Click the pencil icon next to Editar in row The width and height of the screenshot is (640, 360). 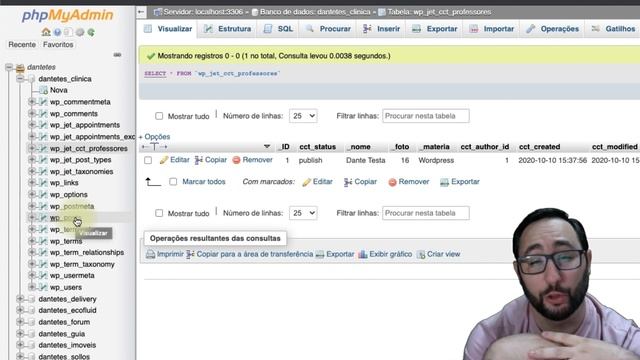point(164,160)
